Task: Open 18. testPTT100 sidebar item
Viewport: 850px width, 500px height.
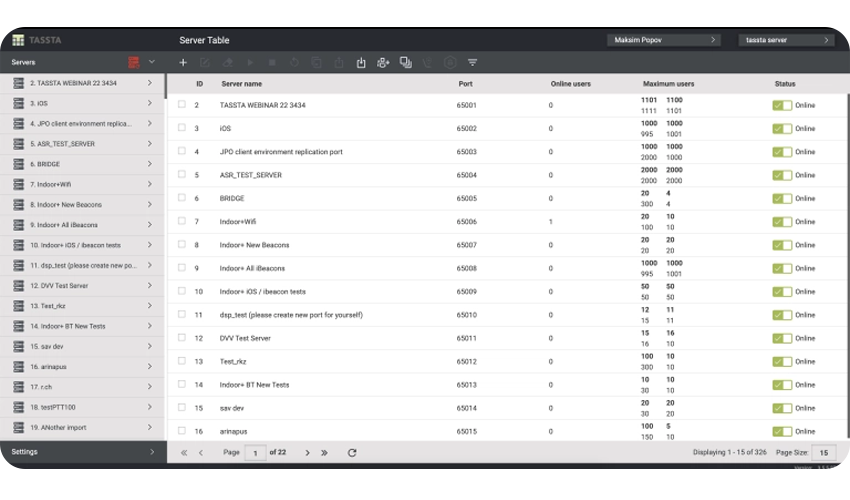Action: click(x=82, y=407)
